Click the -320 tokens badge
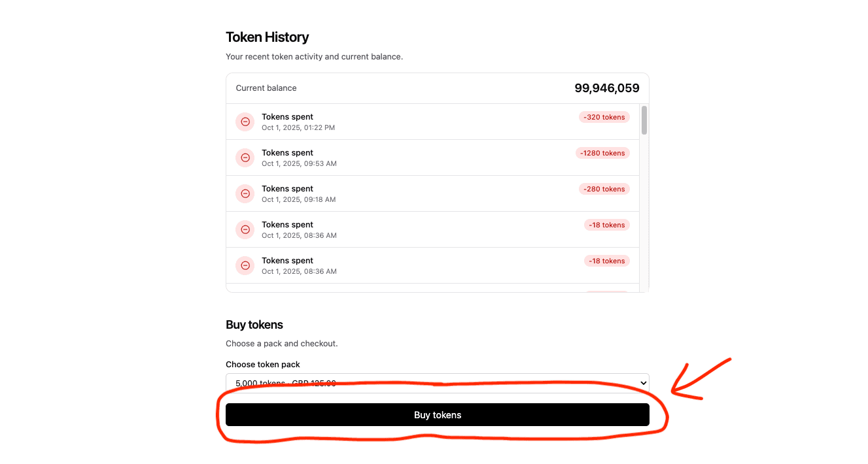 pos(604,117)
